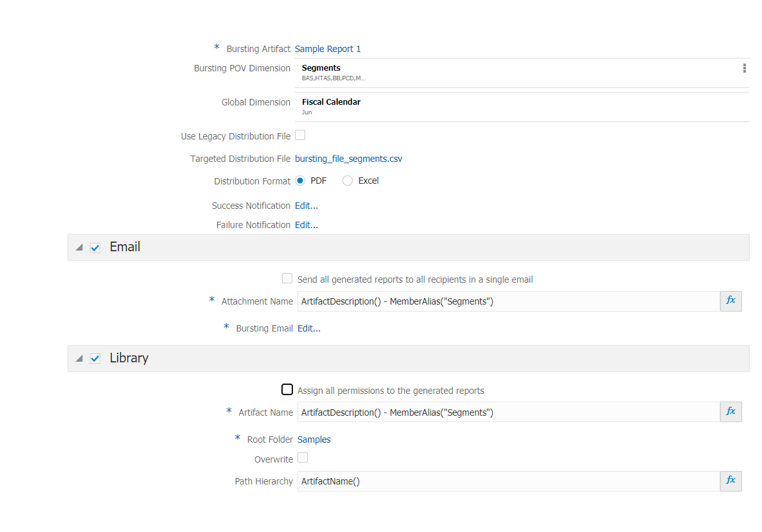The image size is (762, 532).
Task: Collapse the Email section
Action: click(x=79, y=248)
